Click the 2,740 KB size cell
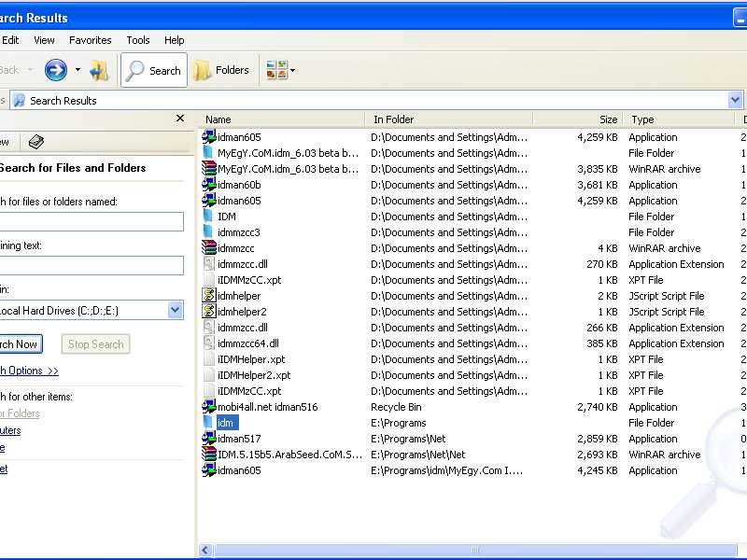Image resolution: width=747 pixels, height=560 pixels. (598, 407)
